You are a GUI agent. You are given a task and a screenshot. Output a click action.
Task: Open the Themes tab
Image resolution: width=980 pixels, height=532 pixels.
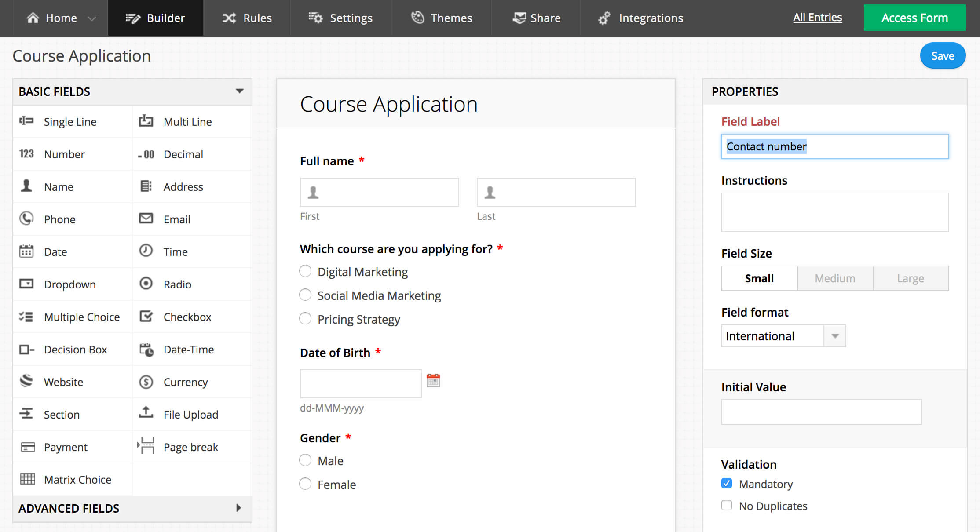pos(451,18)
